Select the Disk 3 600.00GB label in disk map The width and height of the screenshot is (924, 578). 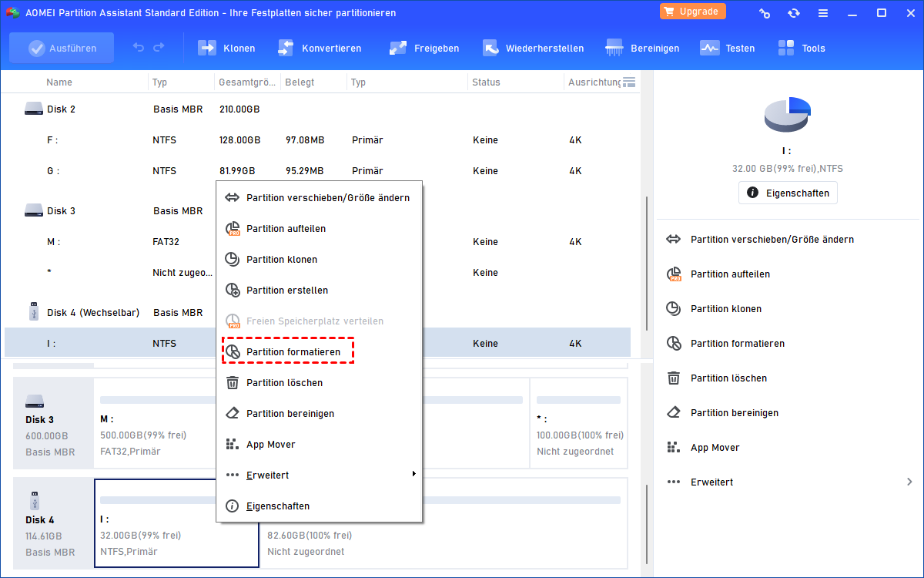pos(53,422)
